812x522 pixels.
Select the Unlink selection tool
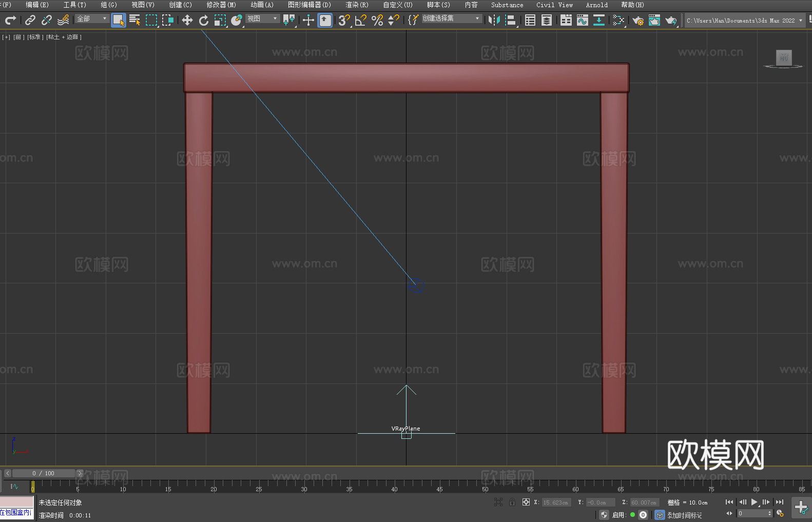pyautogui.click(x=47, y=20)
